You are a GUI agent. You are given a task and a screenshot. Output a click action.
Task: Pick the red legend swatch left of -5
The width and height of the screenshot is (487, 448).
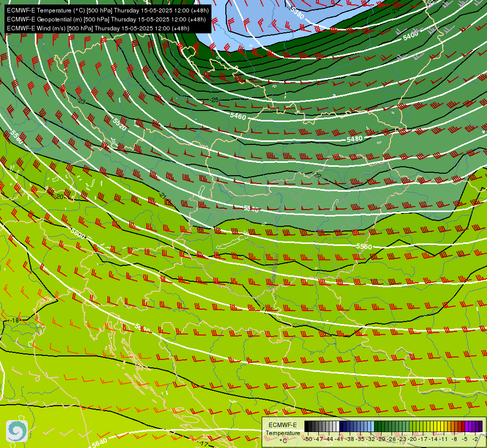[x=463, y=426]
